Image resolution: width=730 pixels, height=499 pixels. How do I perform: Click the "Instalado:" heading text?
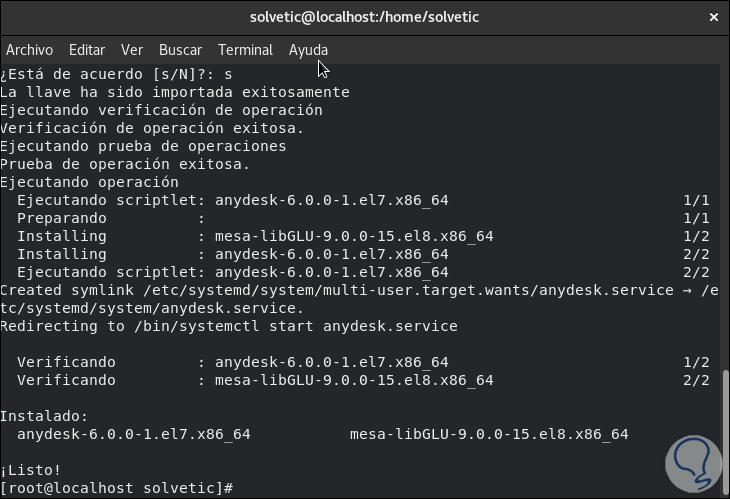pyautogui.click(x=45, y=416)
